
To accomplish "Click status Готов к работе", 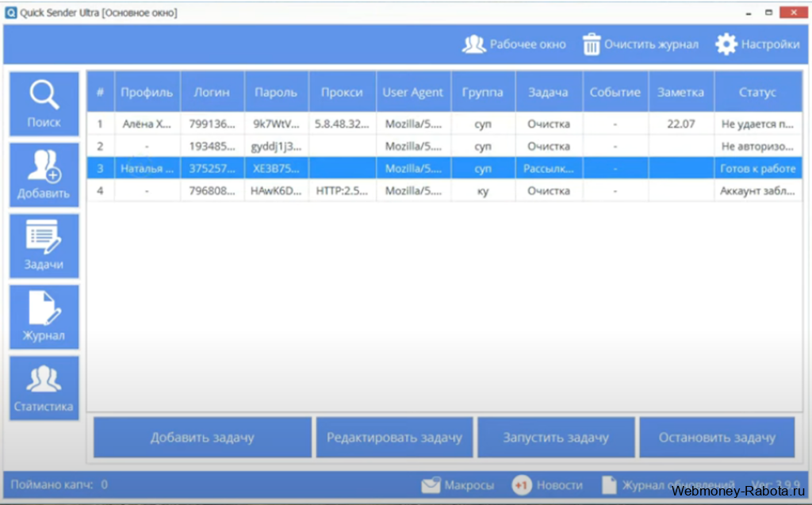I will [x=757, y=168].
